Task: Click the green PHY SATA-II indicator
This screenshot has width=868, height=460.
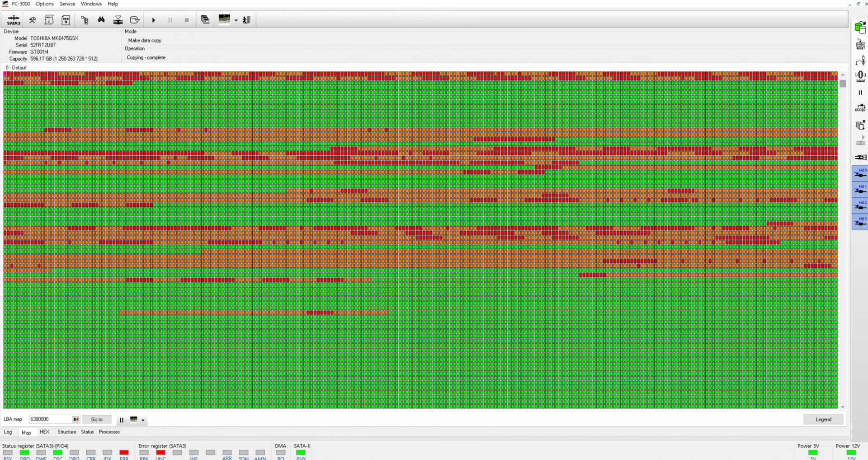Action: tap(301, 452)
